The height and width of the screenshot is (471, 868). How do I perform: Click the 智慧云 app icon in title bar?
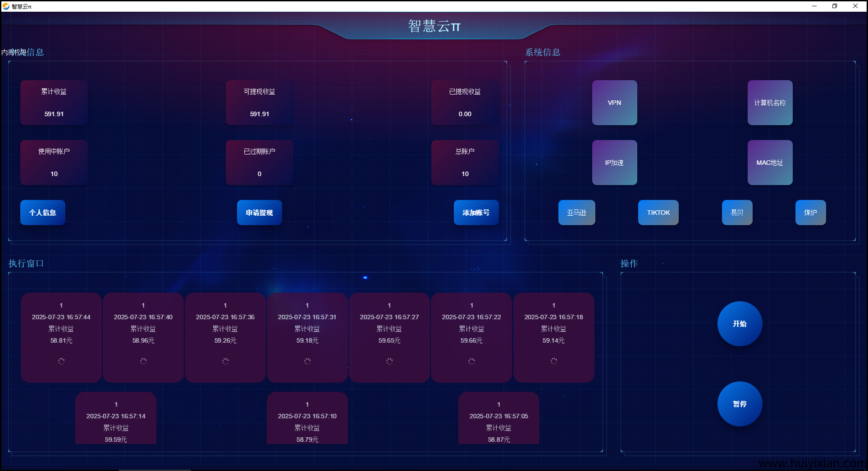[6, 6]
